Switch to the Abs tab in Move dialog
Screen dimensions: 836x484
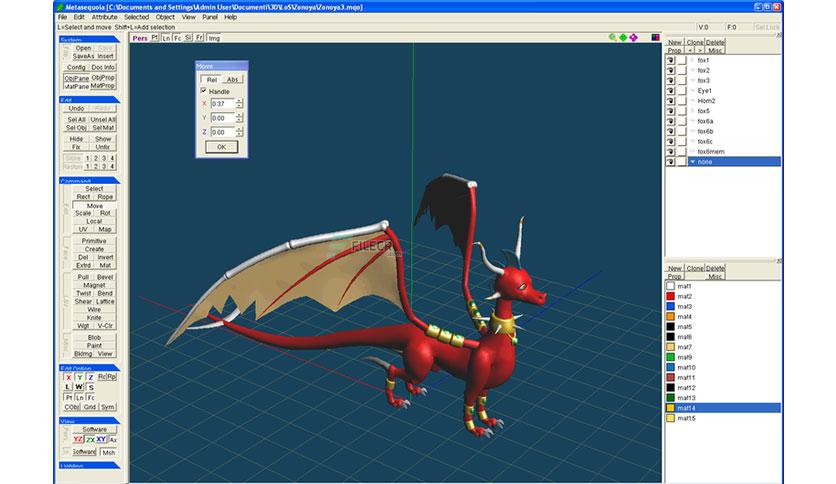pos(232,79)
